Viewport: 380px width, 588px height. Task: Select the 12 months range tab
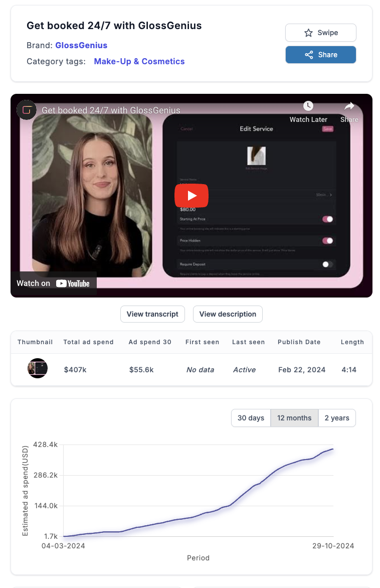click(x=294, y=418)
